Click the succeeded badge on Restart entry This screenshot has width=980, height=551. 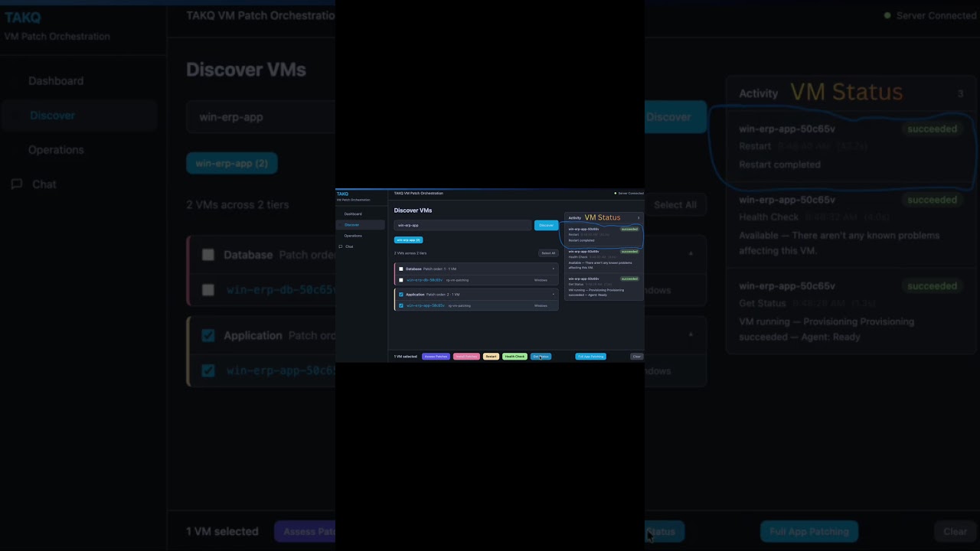629,229
